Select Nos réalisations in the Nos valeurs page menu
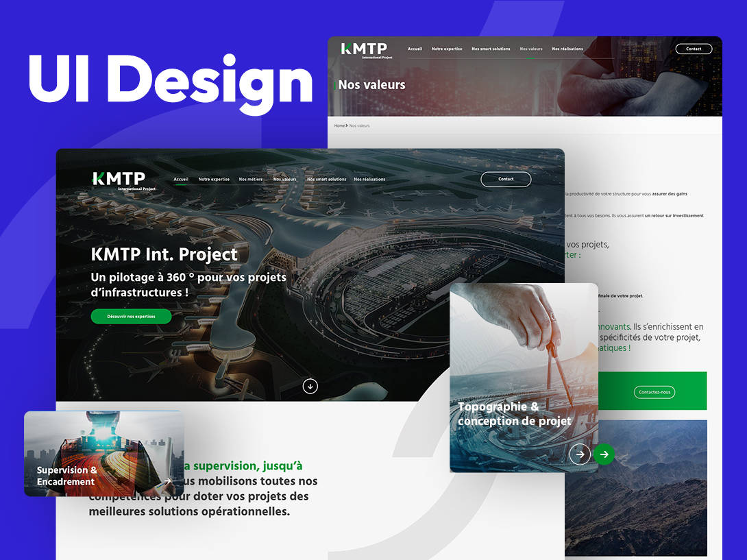Screen dimensions: 747x560 coord(567,49)
